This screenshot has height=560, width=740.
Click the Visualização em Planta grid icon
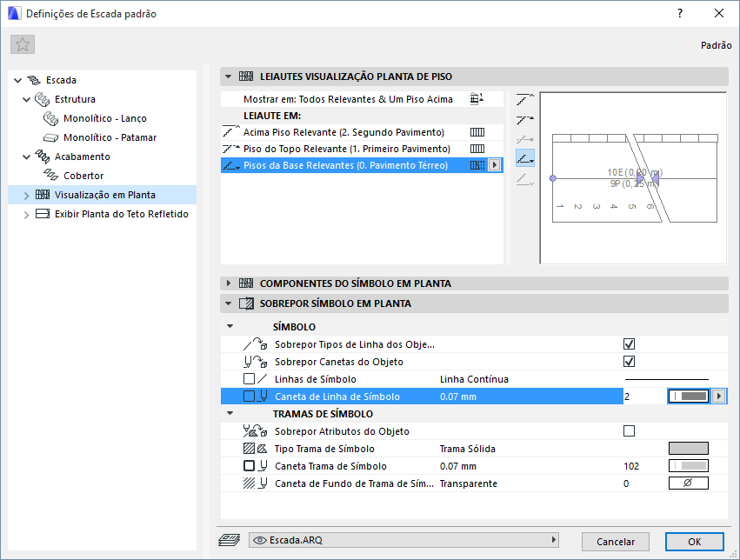click(x=43, y=195)
